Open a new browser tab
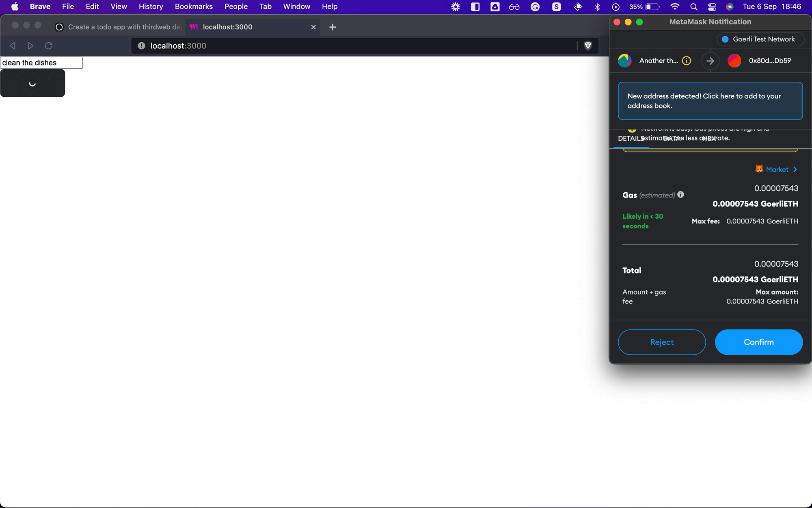 pos(333,27)
